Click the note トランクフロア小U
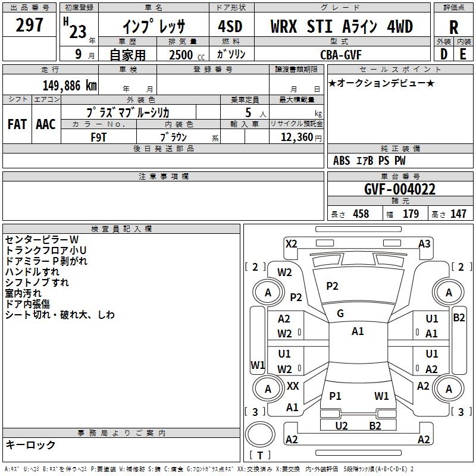The image size is (476, 476). pos(46,250)
